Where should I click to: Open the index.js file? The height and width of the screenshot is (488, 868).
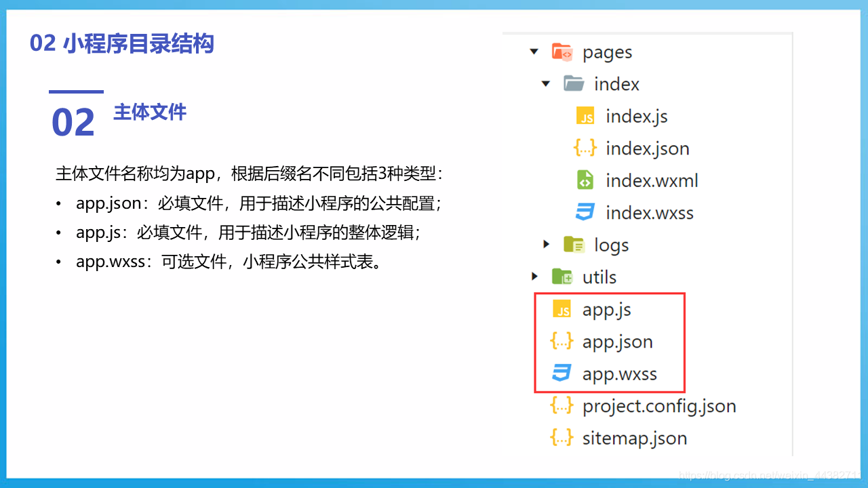(x=637, y=117)
